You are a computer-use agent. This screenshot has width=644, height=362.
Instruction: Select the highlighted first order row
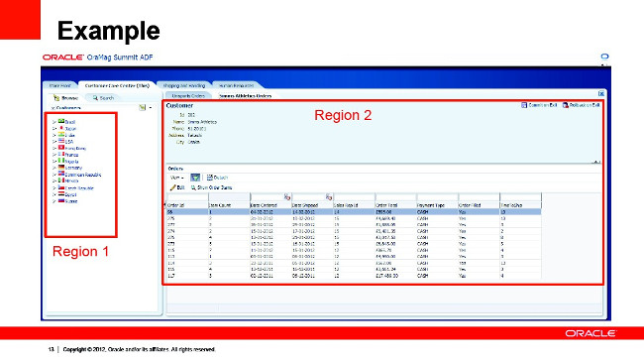point(354,212)
